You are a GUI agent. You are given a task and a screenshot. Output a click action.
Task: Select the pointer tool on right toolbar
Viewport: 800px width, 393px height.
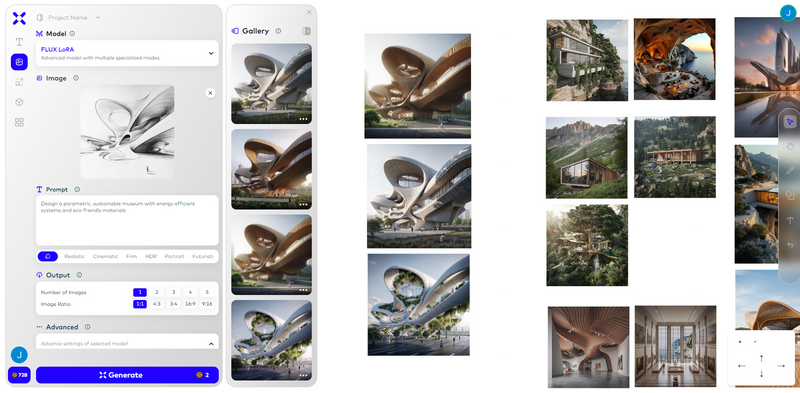pyautogui.click(x=790, y=121)
